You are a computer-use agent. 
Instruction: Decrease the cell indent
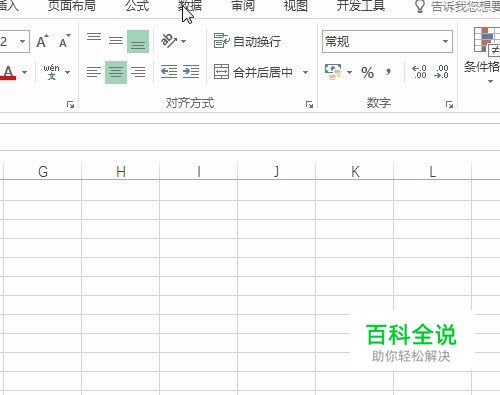[169, 72]
